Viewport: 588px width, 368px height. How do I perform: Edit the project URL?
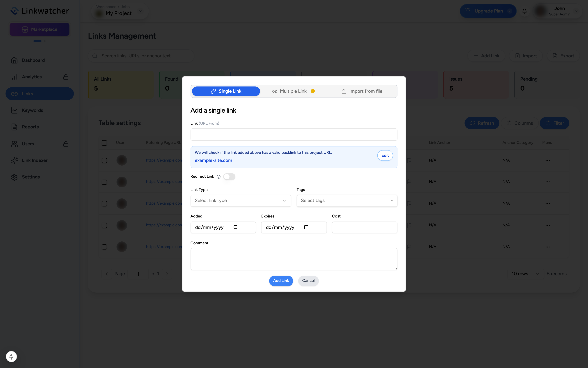tap(385, 155)
